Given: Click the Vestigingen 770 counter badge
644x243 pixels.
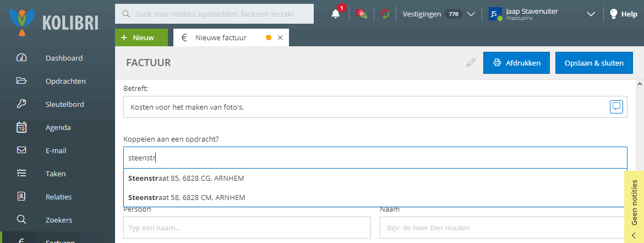Looking at the screenshot, I should tap(454, 14).
